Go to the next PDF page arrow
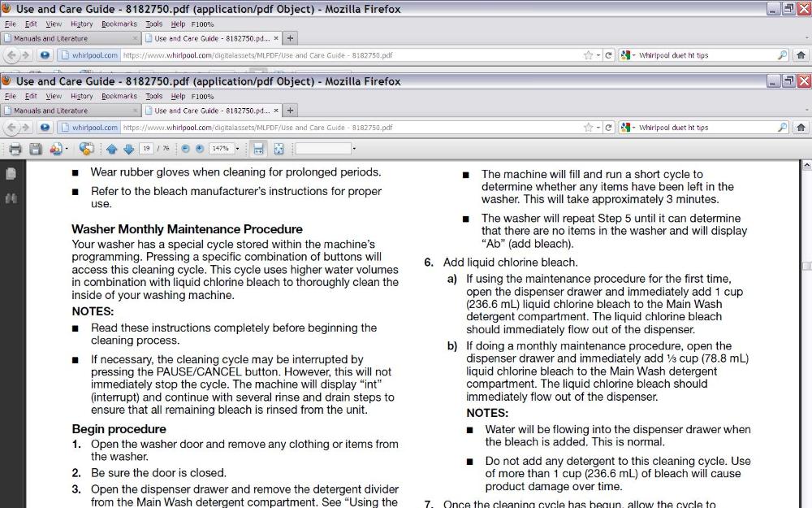Viewport: 812px width, 508px height. (129, 150)
